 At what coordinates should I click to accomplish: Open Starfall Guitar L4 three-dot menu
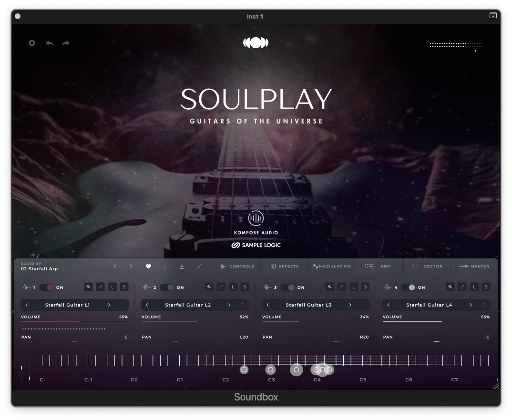[483, 305]
